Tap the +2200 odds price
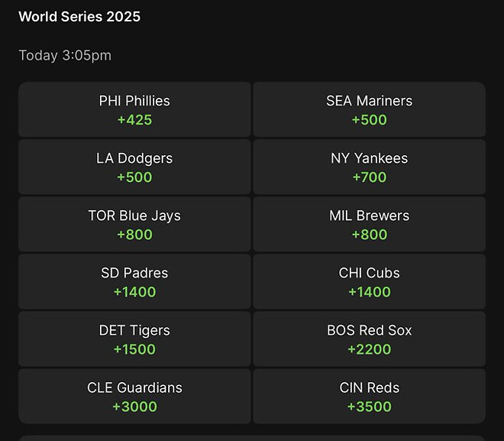The height and width of the screenshot is (441, 504). [369, 349]
